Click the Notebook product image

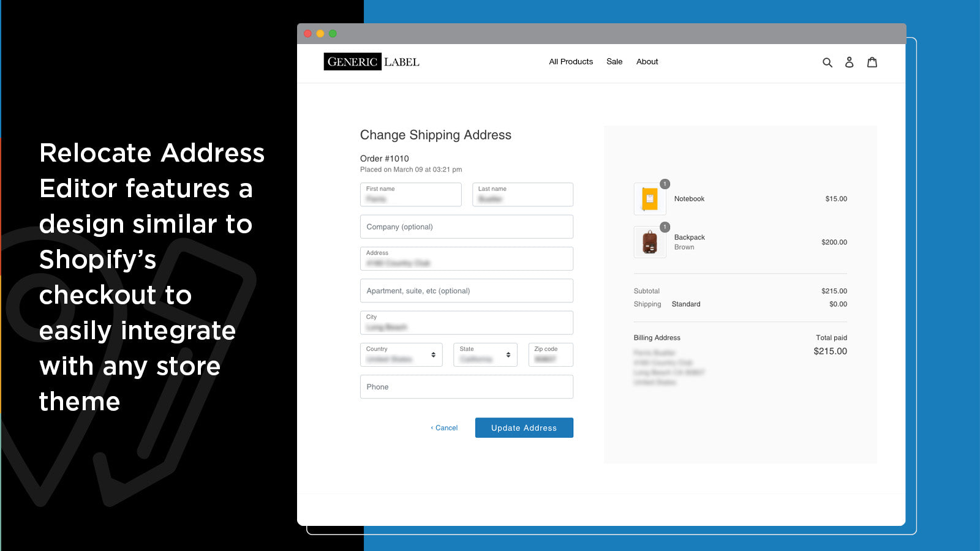click(x=649, y=198)
